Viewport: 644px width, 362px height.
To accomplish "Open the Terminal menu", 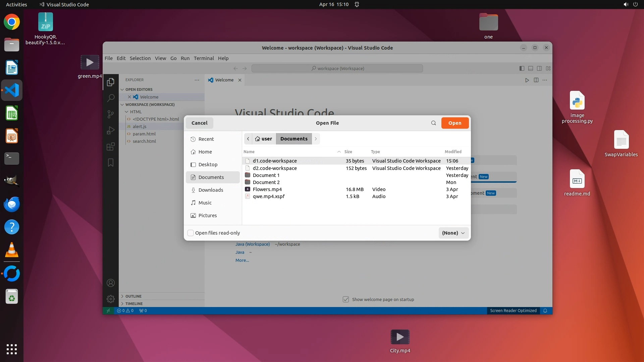I will [204, 58].
